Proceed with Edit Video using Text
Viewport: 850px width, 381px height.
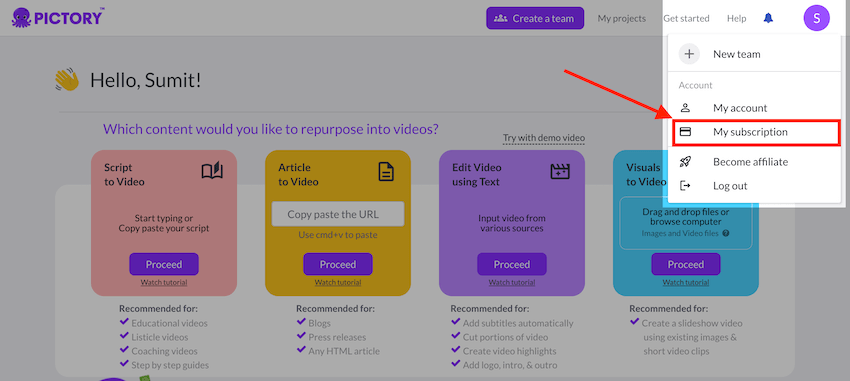512,264
